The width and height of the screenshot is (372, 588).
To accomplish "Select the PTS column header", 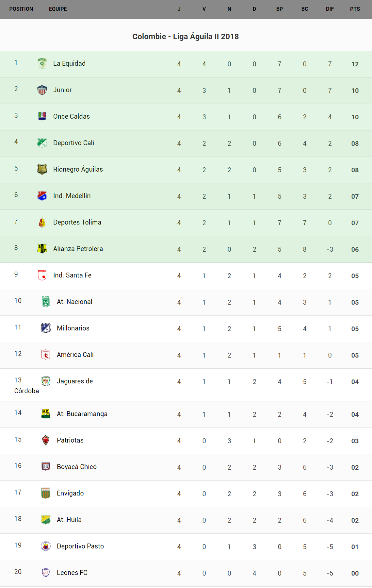I will [x=355, y=9].
